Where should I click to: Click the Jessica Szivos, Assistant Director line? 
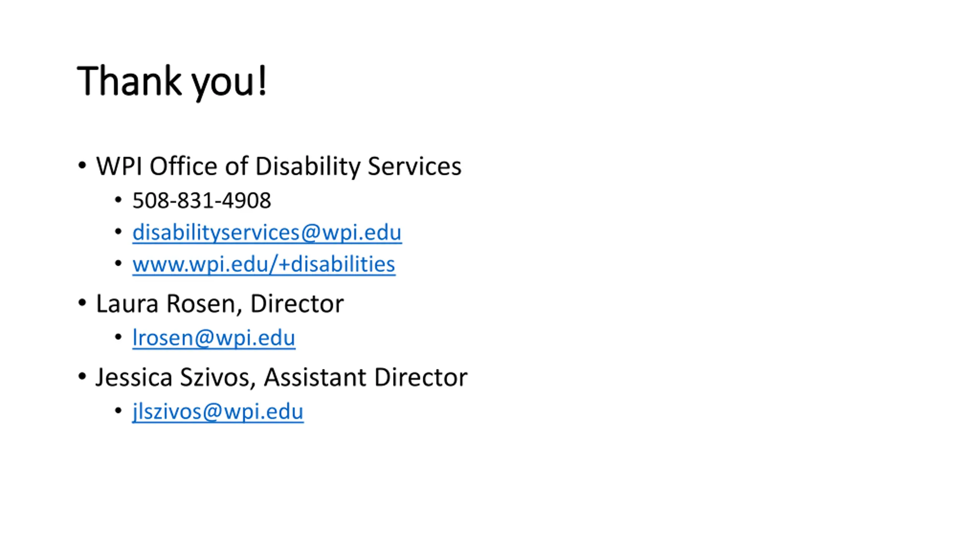click(x=281, y=377)
